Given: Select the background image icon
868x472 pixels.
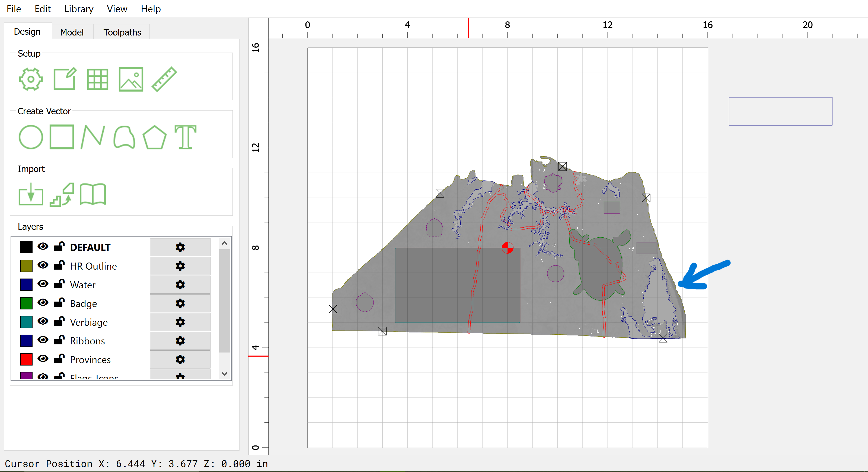Looking at the screenshot, I should (131, 79).
